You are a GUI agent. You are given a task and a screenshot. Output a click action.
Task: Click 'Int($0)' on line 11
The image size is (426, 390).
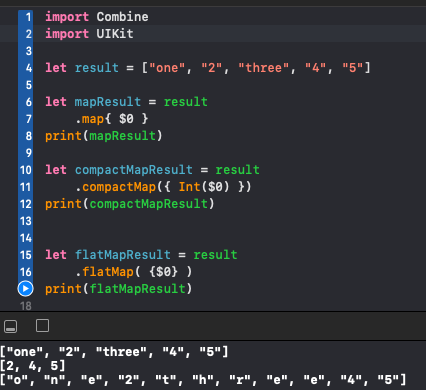pyautogui.click(x=204, y=187)
